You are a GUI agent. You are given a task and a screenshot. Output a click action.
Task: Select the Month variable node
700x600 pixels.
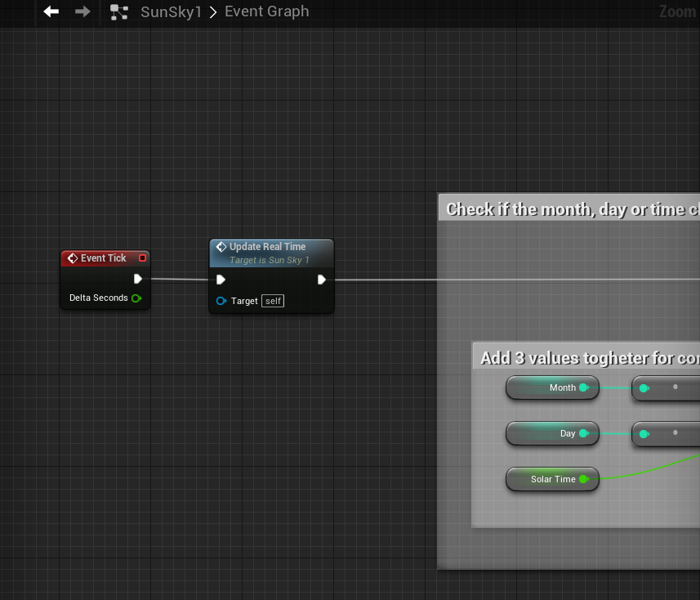click(x=552, y=387)
